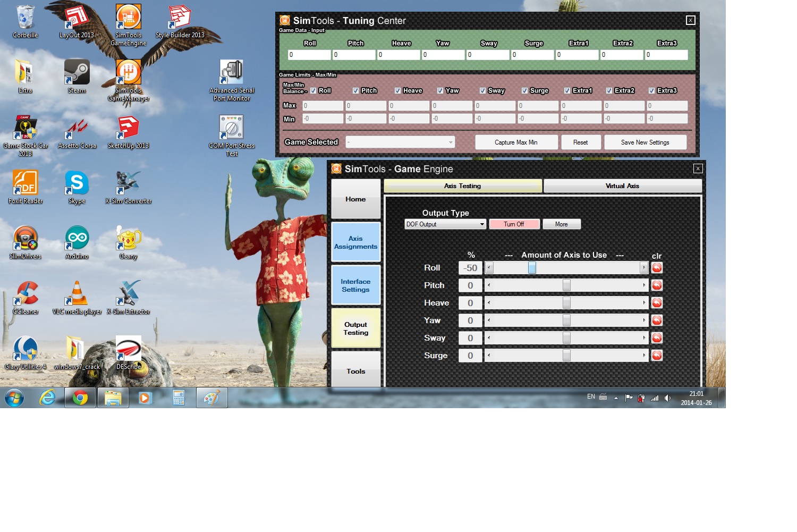Image resolution: width=797 pixels, height=532 pixels.
Task: Click the Save New Settings button
Action: click(645, 142)
